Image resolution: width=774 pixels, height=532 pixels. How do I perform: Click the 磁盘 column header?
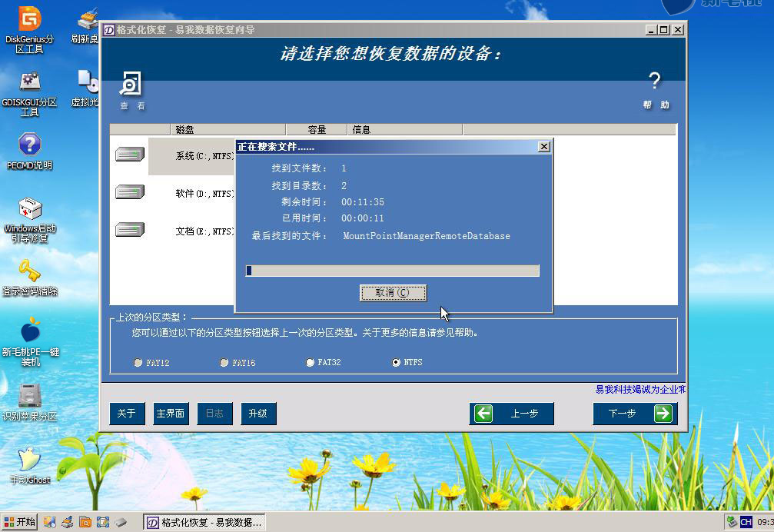(228, 129)
